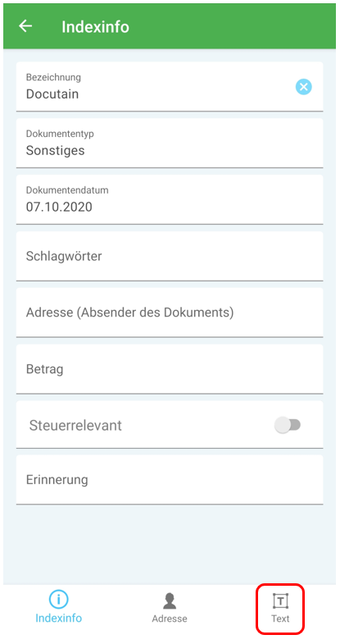
Task: Select the Adresse (Absender des Dokuments) field
Action: click(170, 313)
